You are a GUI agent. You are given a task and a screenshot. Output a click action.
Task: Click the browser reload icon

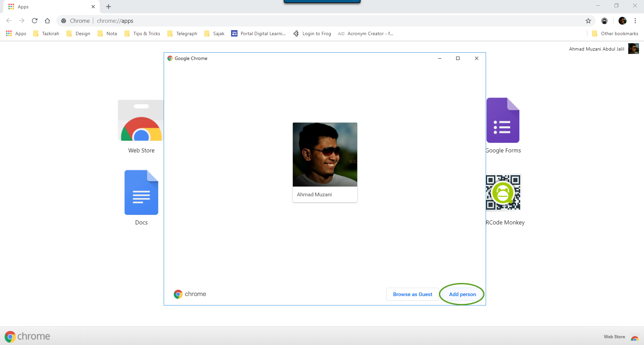tap(35, 21)
